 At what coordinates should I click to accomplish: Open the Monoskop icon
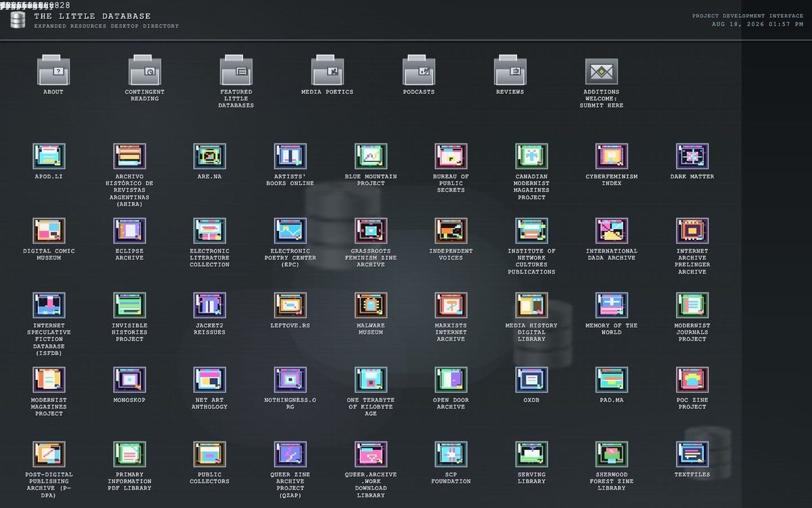pyautogui.click(x=129, y=379)
